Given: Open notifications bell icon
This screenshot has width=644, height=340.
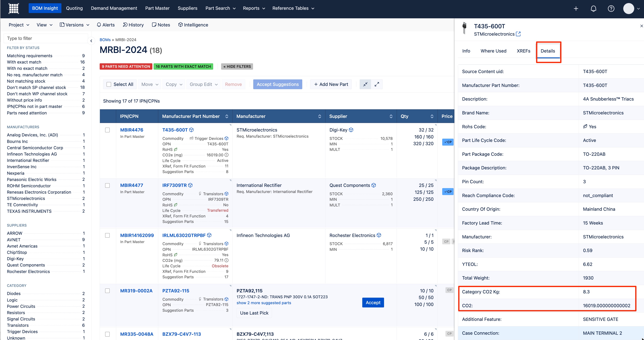Looking at the screenshot, I should pyautogui.click(x=593, y=9).
